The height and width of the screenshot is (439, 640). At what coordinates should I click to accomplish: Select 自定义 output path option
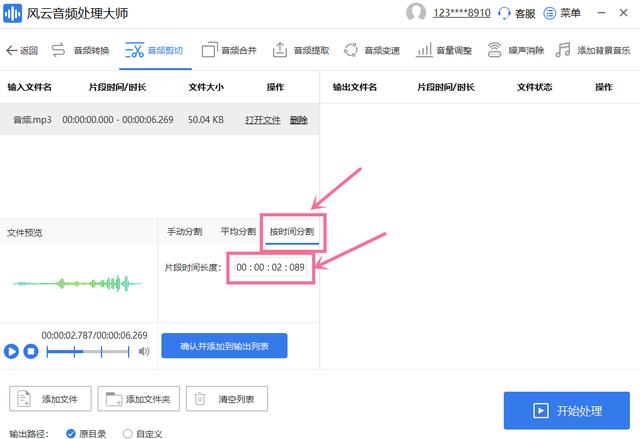[x=127, y=433]
